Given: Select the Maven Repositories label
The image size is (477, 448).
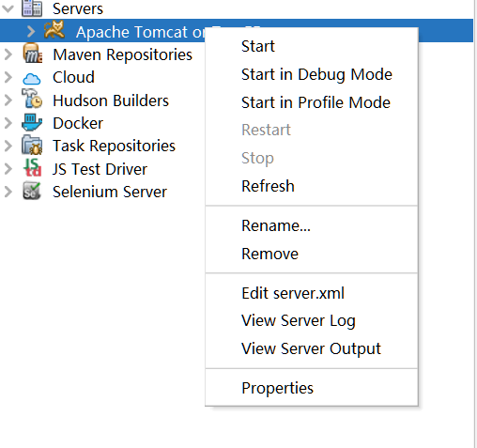Looking at the screenshot, I should [122, 55].
